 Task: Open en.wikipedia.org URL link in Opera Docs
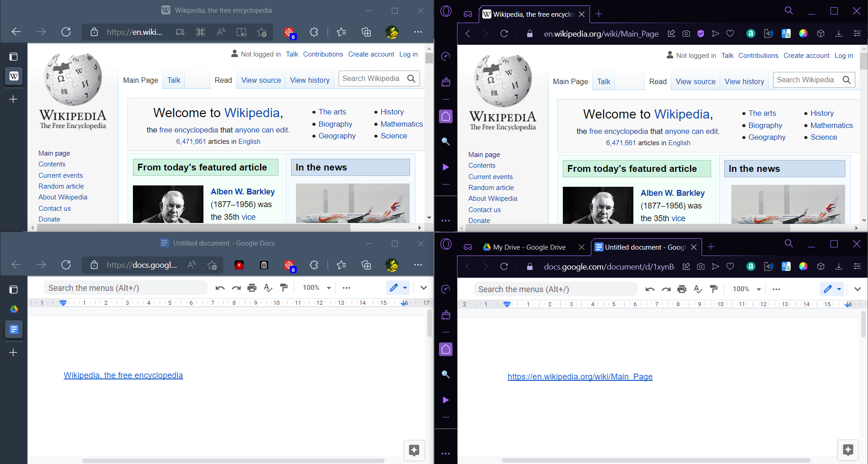coord(580,377)
